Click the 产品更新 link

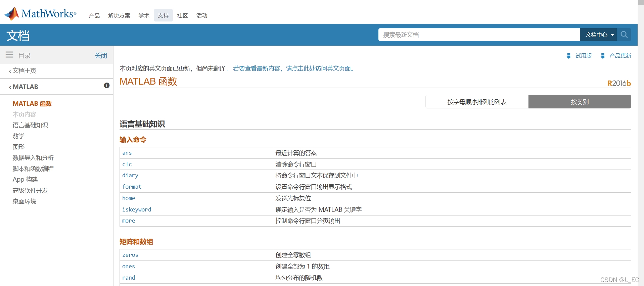pos(620,56)
